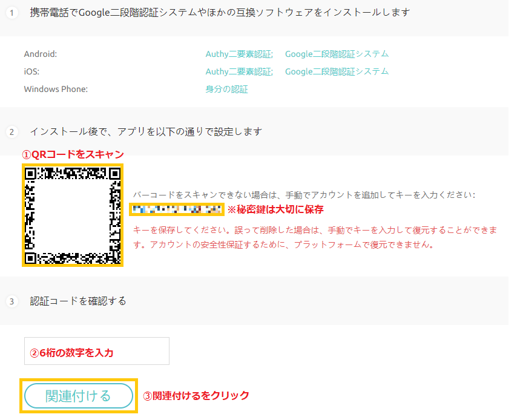The height and width of the screenshot is (420, 523).
Task: Open iOS Google二段階認証システム link
Action: click(337, 72)
